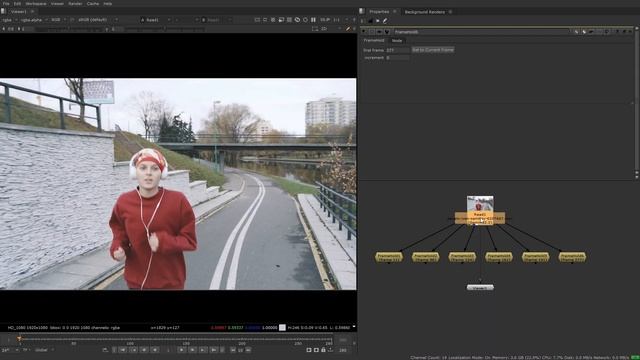The image size is (640, 360).
Task: Click the 1:1 zoom ratio control
Action: pos(336,20)
